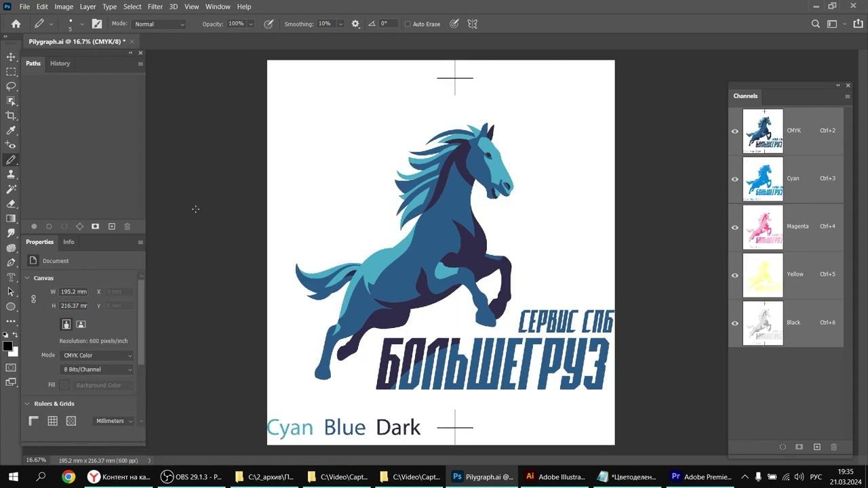The height and width of the screenshot is (488, 868).
Task: Open the Edit Toolbar three-dots menu
Action: [x=11, y=321]
